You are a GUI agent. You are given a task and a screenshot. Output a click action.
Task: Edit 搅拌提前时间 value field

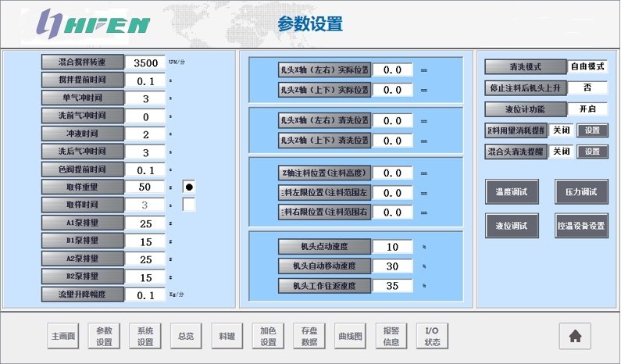[x=145, y=80]
